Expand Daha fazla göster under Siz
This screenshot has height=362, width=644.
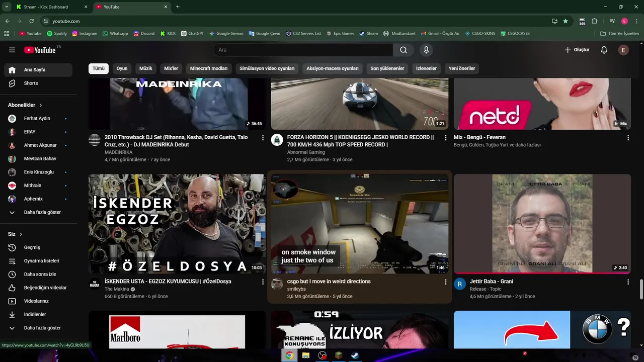[x=38, y=328]
